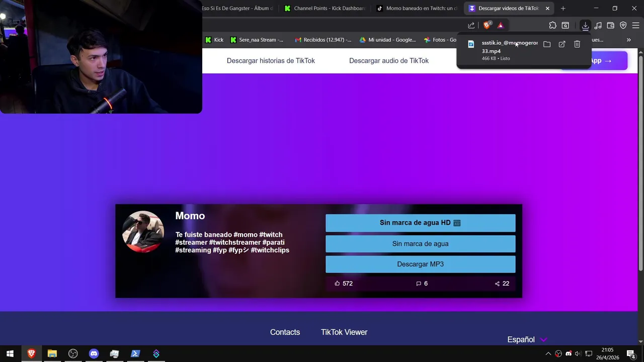Open the purple S app in the taskbar

coord(156,353)
